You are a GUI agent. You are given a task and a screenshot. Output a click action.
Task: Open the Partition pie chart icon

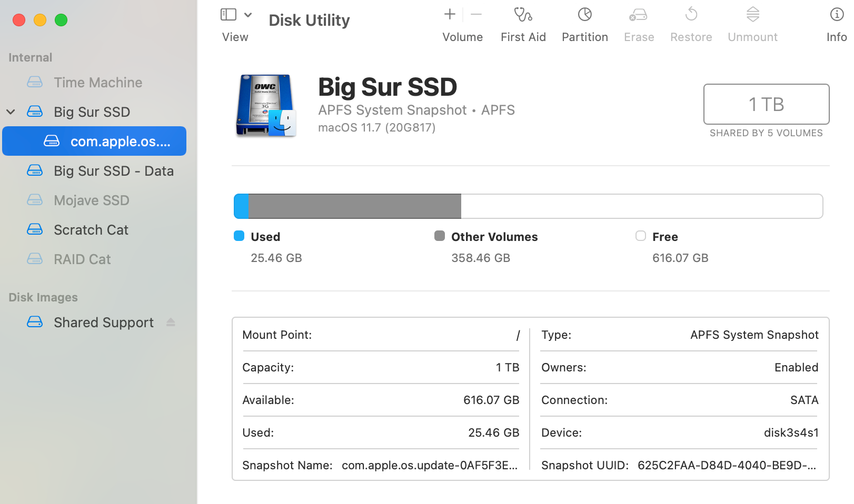(584, 14)
